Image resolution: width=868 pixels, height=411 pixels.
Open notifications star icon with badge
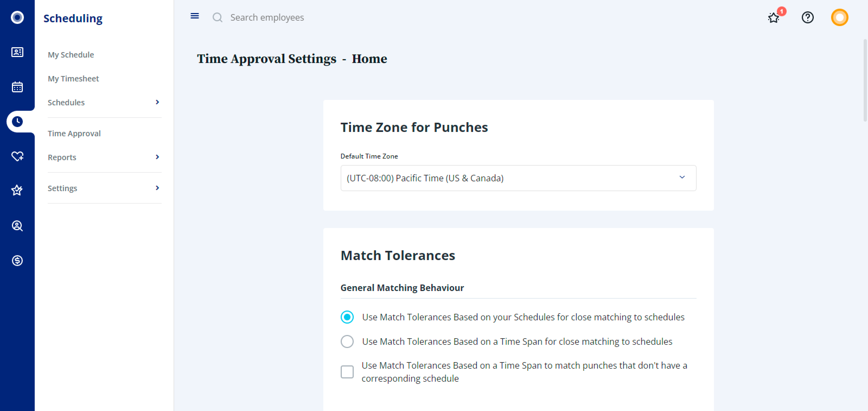[774, 17]
